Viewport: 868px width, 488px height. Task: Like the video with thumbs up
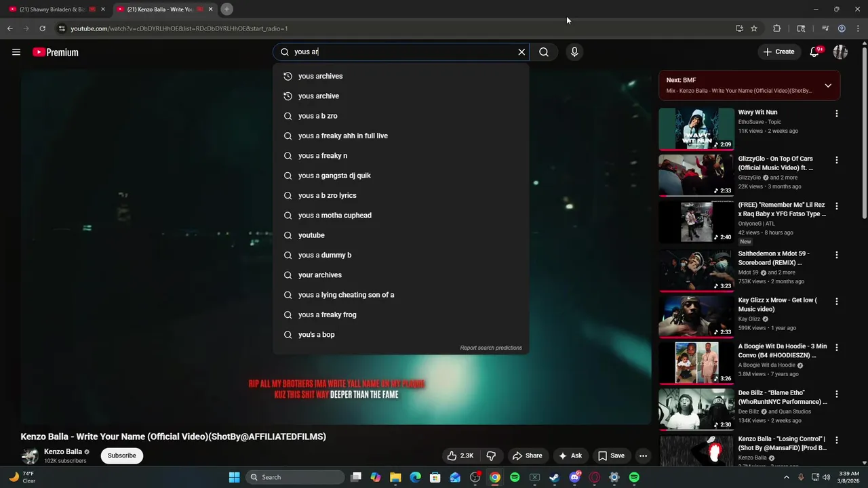click(x=459, y=455)
